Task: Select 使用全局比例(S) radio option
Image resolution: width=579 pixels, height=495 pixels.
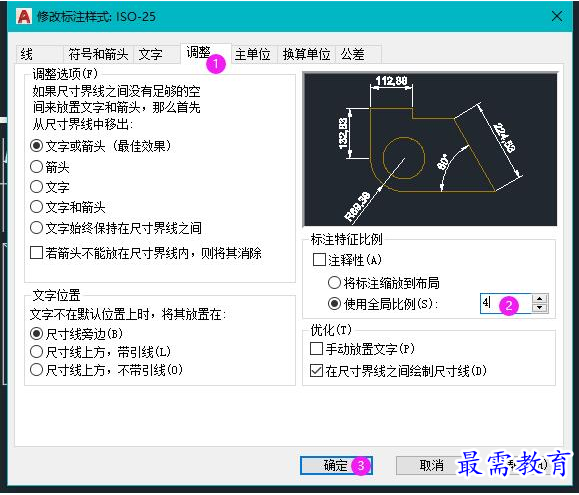Action: pos(383,304)
